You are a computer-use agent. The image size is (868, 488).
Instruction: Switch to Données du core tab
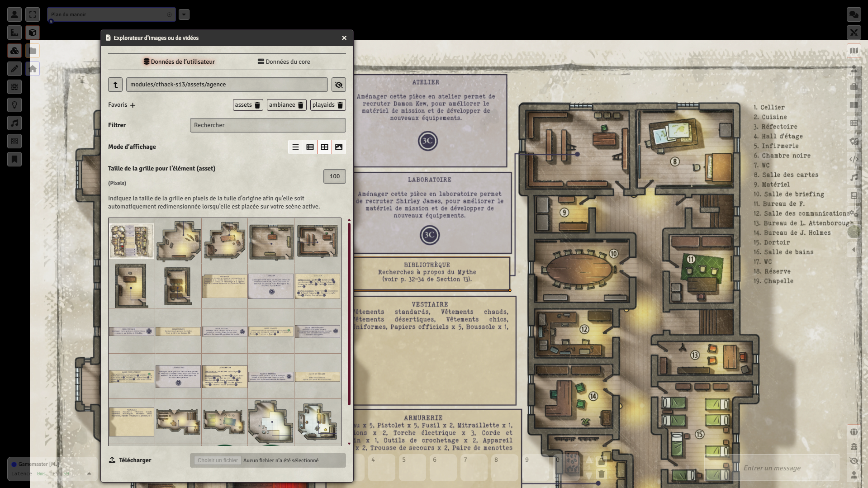point(284,62)
